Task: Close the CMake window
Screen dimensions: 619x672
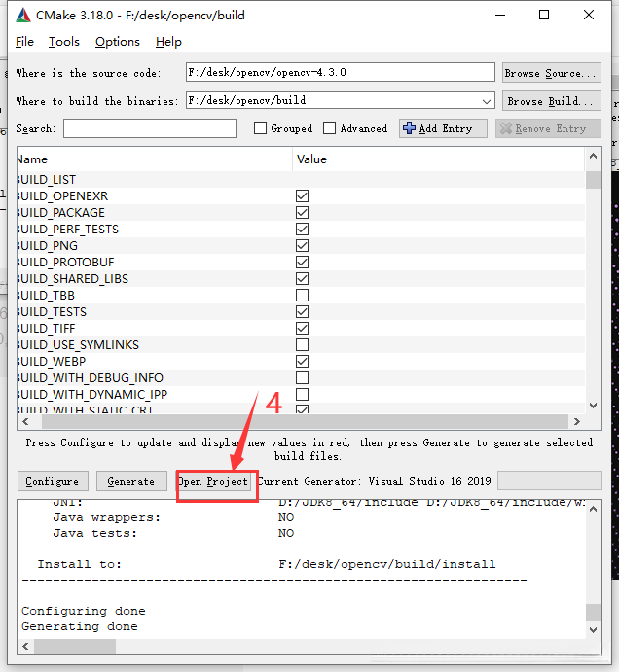Action: (x=589, y=15)
